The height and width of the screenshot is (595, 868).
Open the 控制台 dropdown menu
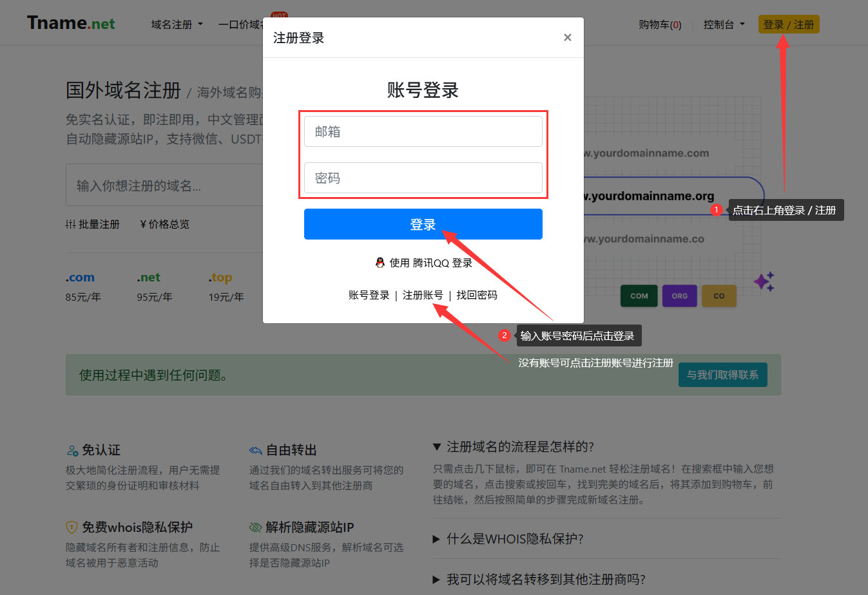pos(724,24)
